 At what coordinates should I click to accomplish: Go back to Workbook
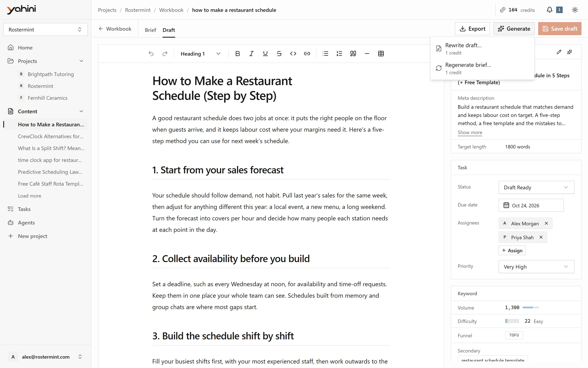tap(115, 29)
